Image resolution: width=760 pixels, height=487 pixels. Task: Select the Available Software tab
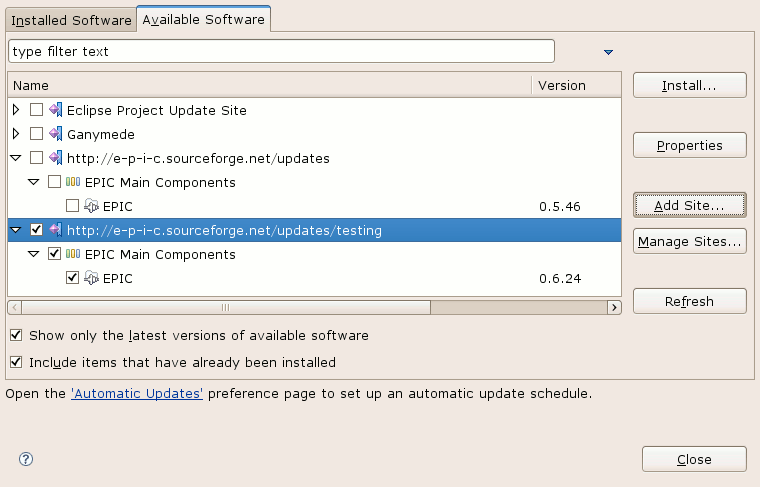tap(204, 19)
